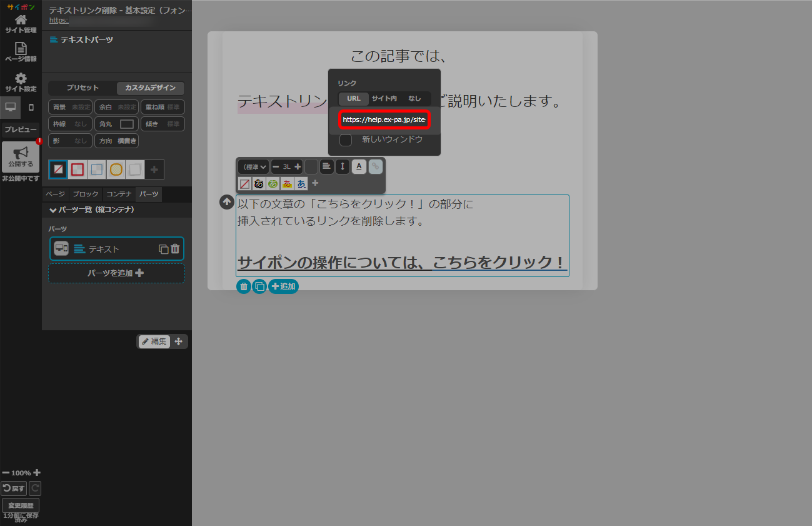812x526 pixels.
Task: Click the プレビュー button
Action: click(21, 129)
